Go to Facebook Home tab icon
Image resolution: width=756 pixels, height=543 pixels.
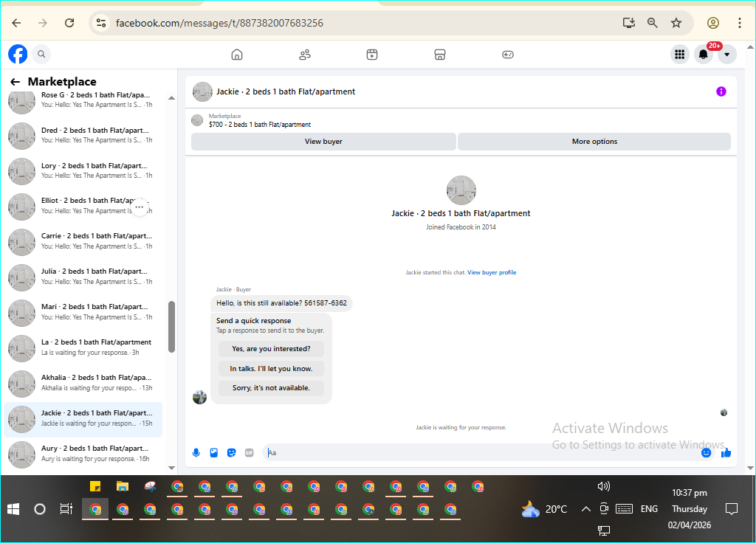pyautogui.click(x=237, y=55)
